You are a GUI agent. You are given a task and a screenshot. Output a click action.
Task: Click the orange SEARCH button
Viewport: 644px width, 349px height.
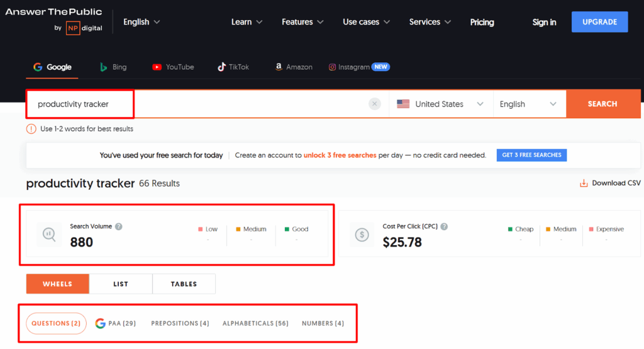603,104
